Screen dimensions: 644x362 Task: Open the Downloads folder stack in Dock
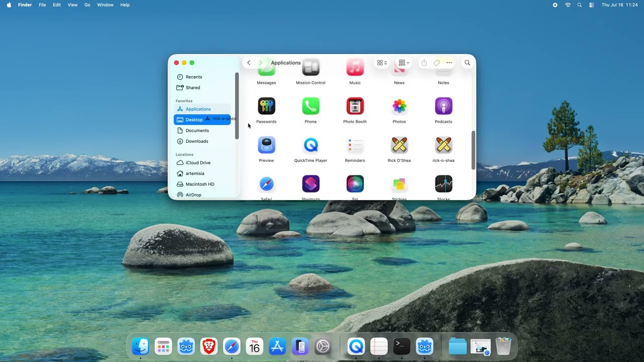pyautogui.click(x=457, y=346)
